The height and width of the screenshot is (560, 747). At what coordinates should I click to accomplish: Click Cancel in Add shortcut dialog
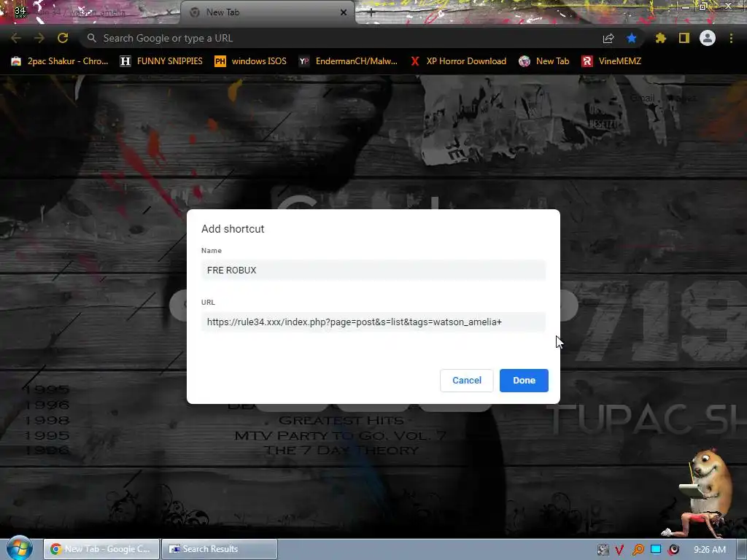point(466,381)
